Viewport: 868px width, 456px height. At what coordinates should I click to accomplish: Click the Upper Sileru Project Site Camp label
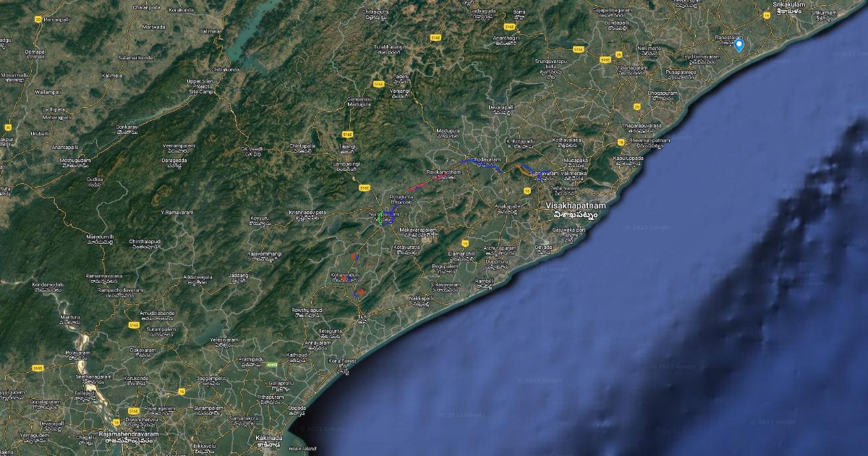click(202, 87)
